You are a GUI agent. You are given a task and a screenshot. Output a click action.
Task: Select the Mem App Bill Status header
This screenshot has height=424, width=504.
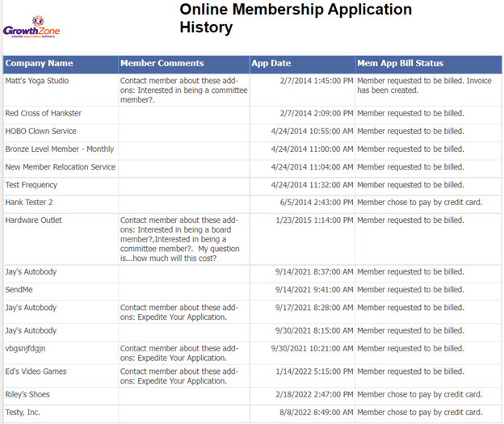point(400,63)
